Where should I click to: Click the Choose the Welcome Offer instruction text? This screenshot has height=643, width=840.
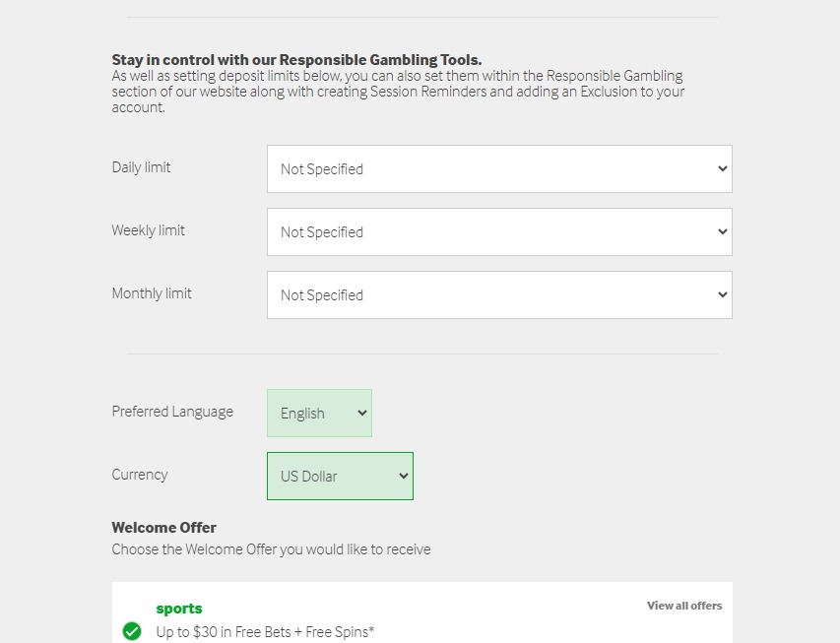click(271, 549)
